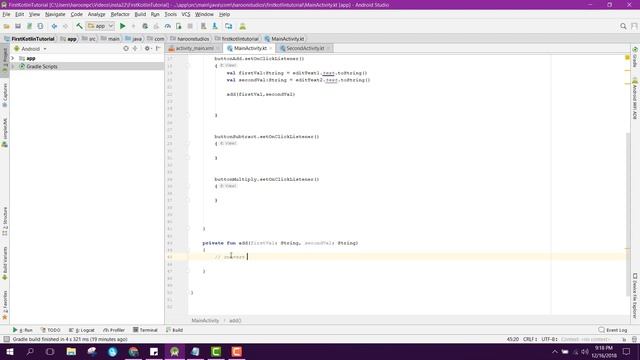Open the CRLF line separator dropdown
The width and height of the screenshot is (640, 360).
530,339
